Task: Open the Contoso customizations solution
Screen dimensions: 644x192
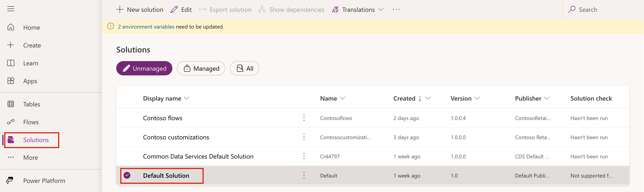Action: [176, 137]
